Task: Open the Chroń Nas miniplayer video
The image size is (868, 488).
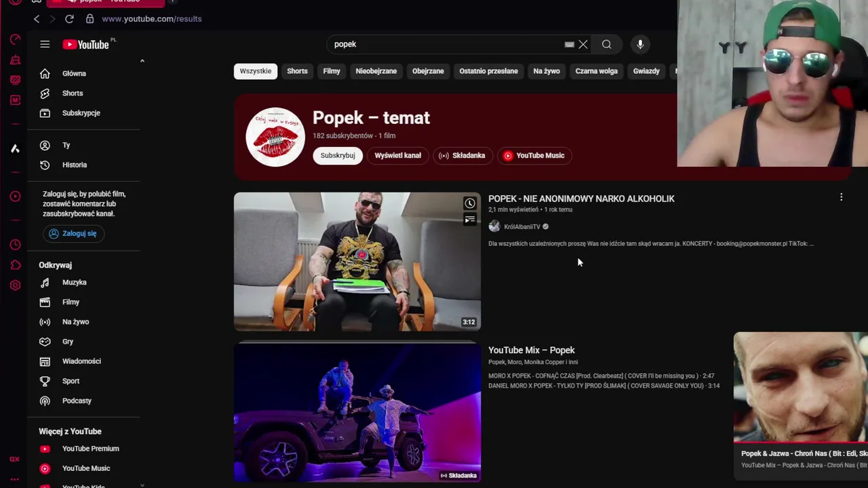Action: point(801,388)
